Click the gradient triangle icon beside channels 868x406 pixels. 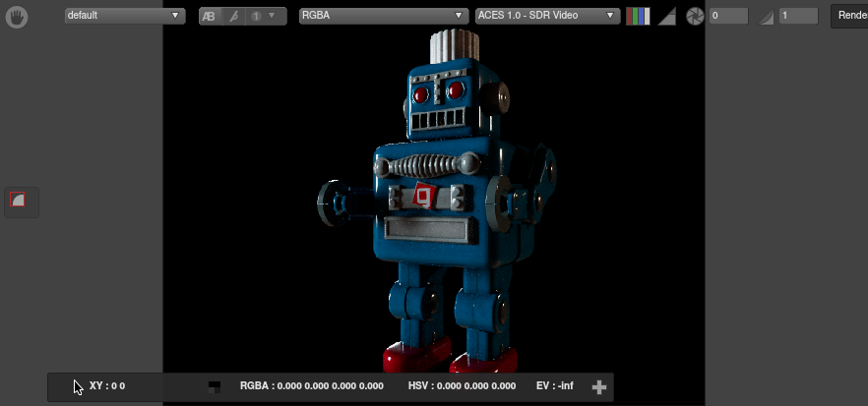coord(666,17)
